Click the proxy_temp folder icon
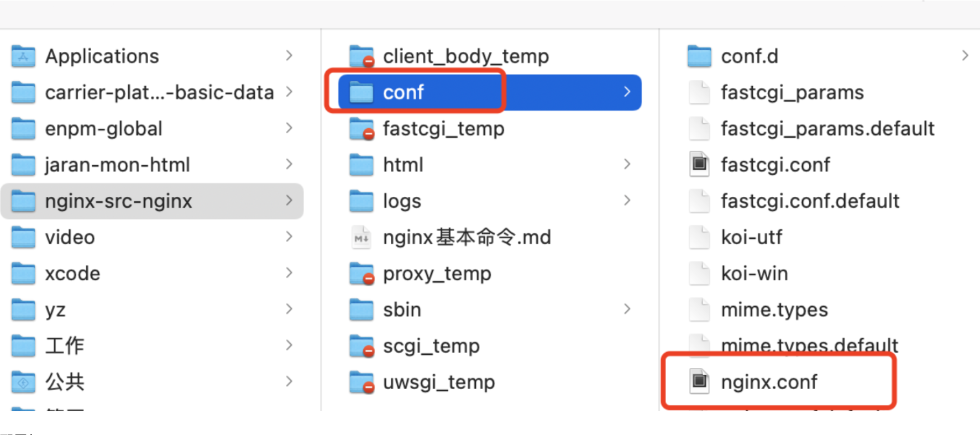This screenshot has height=435, width=980. [361, 274]
